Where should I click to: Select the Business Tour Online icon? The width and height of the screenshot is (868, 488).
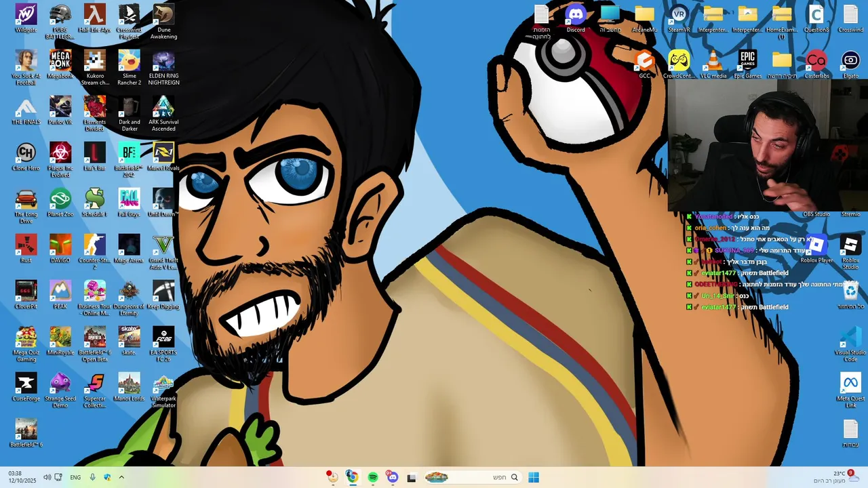click(x=95, y=298)
